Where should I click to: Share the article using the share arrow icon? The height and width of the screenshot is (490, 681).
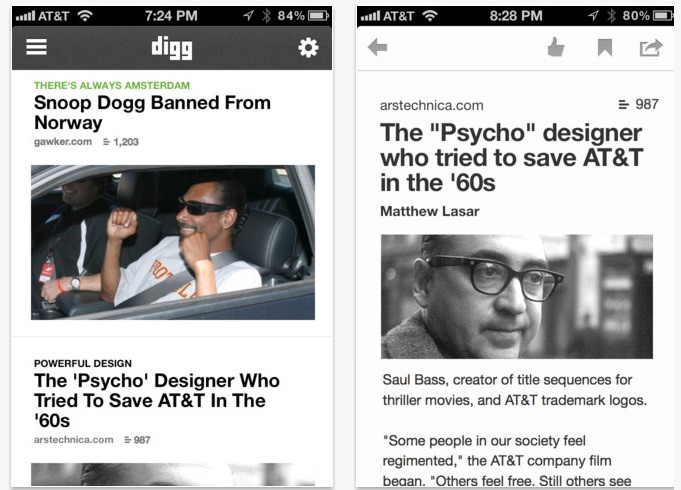pos(651,47)
